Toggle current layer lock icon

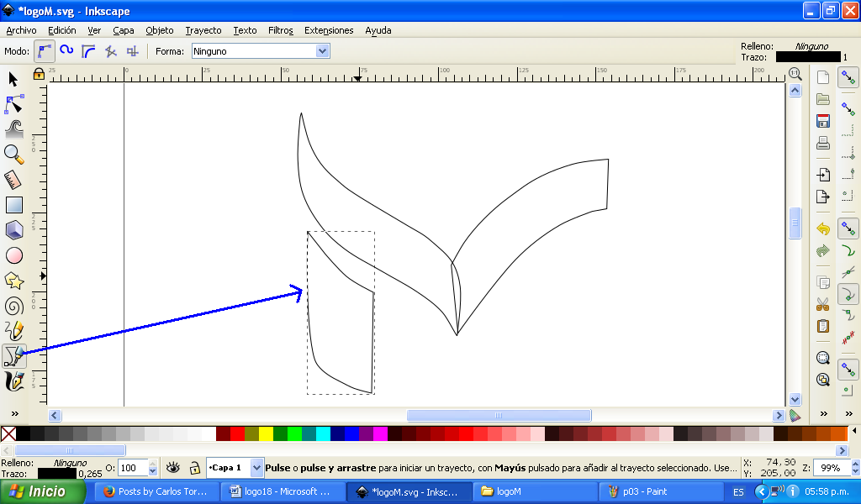point(194,468)
